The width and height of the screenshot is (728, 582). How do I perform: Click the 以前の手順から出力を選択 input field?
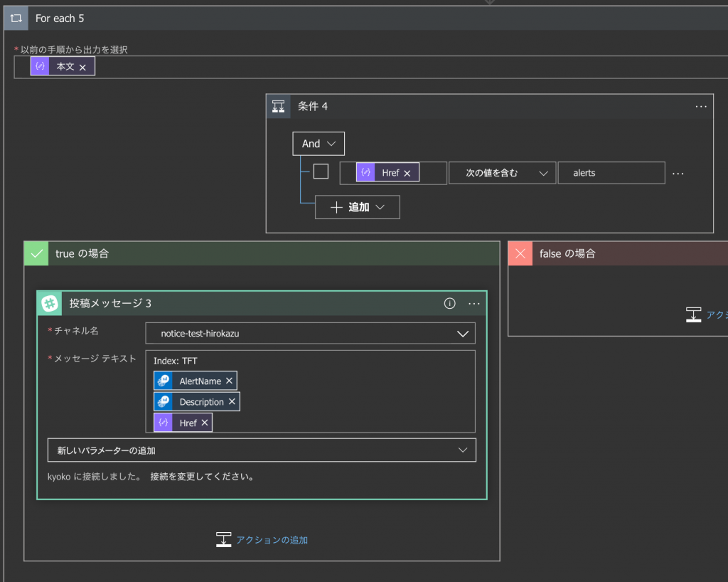pyautogui.click(x=371, y=67)
